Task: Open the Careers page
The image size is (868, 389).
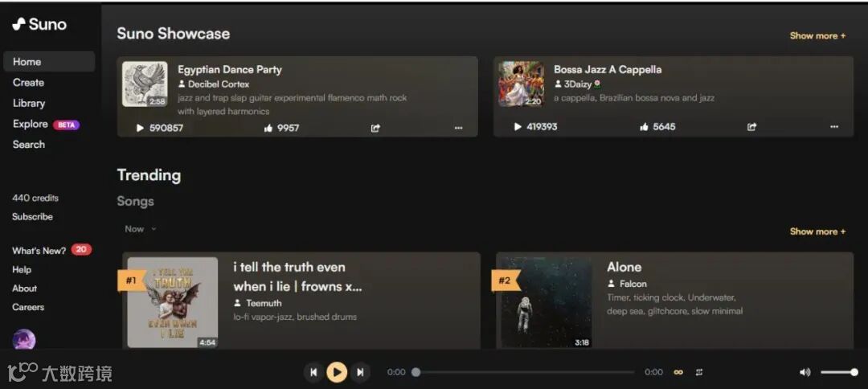Action: (27, 307)
